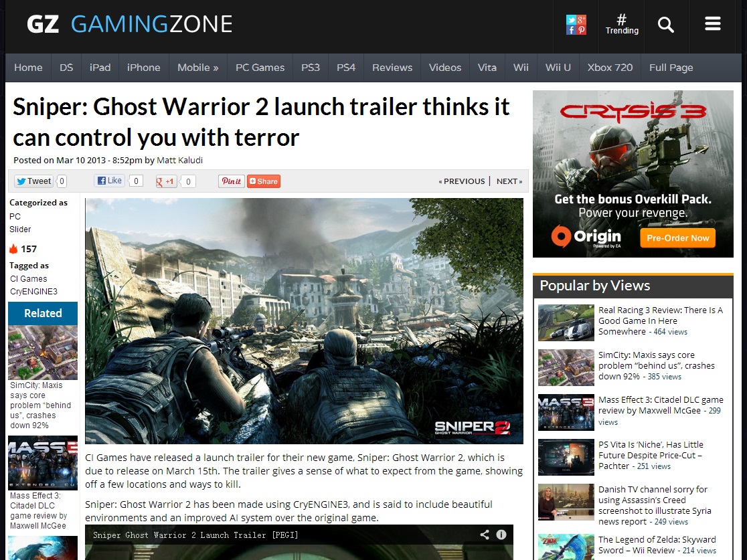Open the PS3 section
This screenshot has height=560, width=747.
311,68
